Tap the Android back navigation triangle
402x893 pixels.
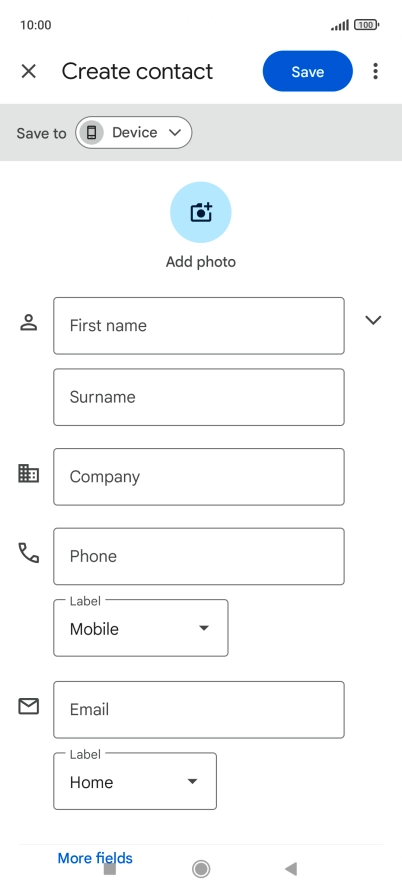pos(291,869)
